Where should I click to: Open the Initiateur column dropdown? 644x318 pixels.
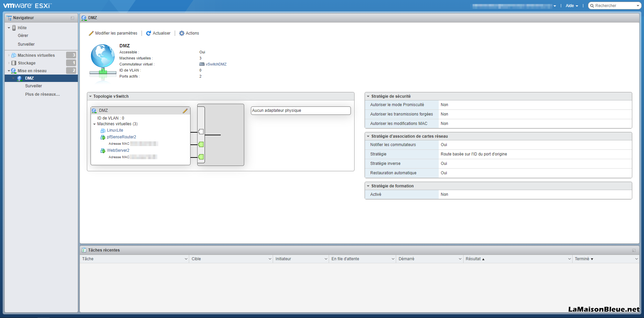(326, 259)
